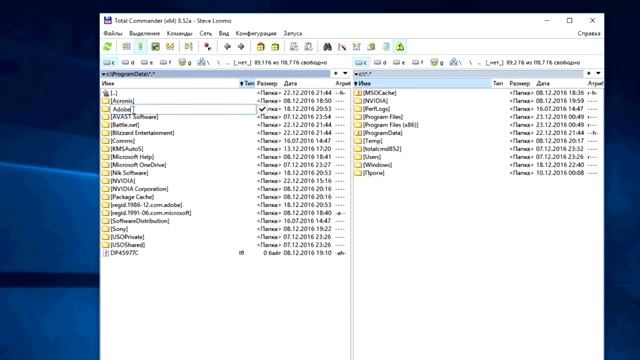Click the red and black dots toolbar icon
Viewport: 640px width, 360px height.
(x=207, y=47)
